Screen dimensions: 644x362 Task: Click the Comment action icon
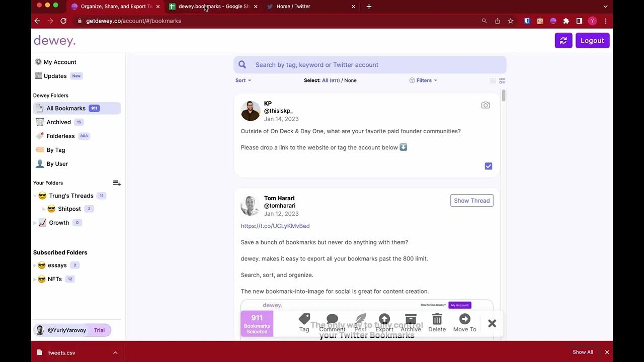[332, 319]
